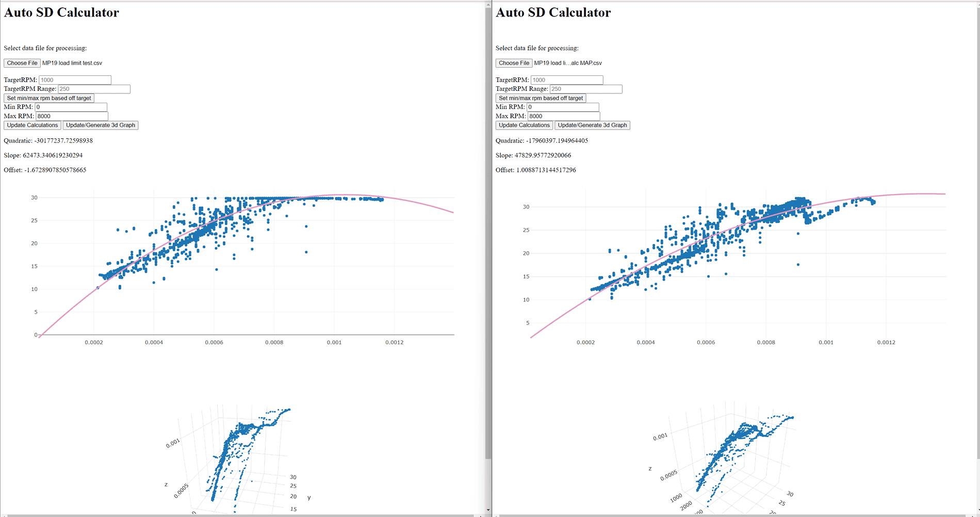Click Choose File in right calculator

(x=514, y=63)
